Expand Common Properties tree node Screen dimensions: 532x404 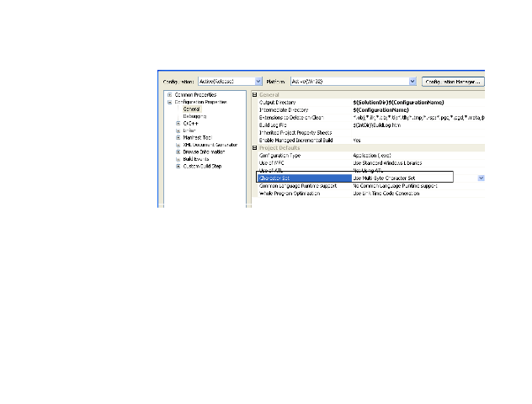170,94
